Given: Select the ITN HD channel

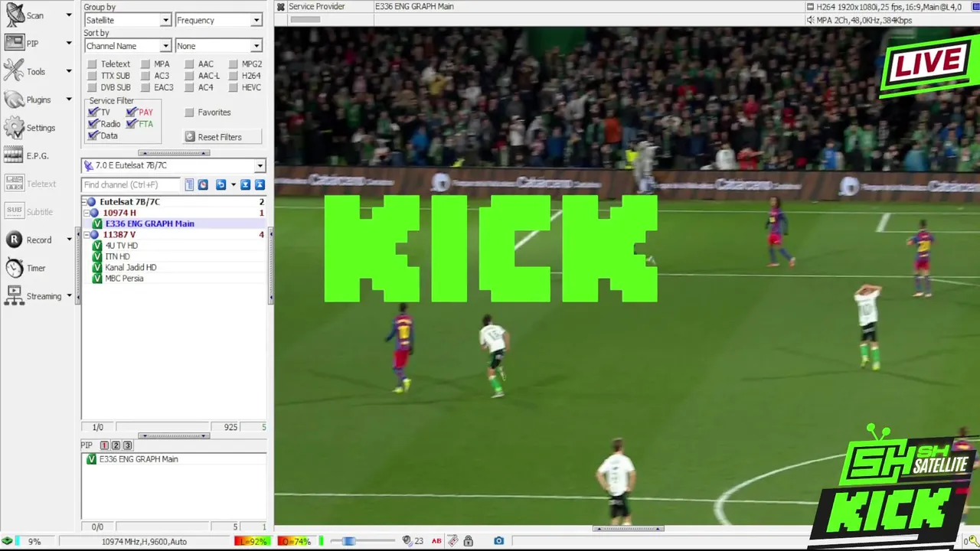Looking at the screenshot, I should (x=117, y=256).
